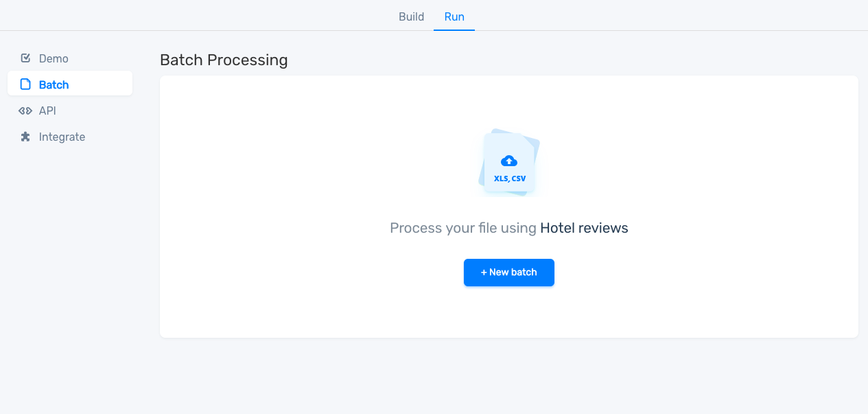The height and width of the screenshot is (414, 868).
Task: Select the Batch sidebar label
Action: coord(54,84)
